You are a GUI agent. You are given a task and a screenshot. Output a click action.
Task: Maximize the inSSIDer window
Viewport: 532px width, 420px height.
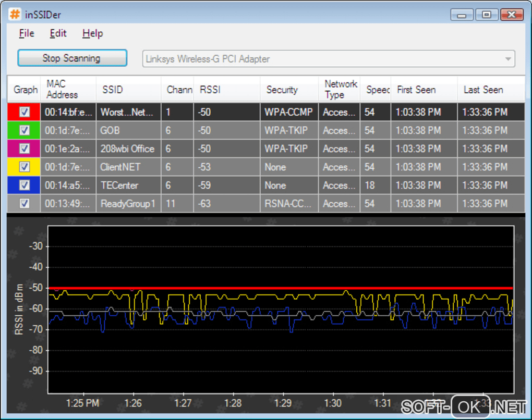[x=487, y=15]
